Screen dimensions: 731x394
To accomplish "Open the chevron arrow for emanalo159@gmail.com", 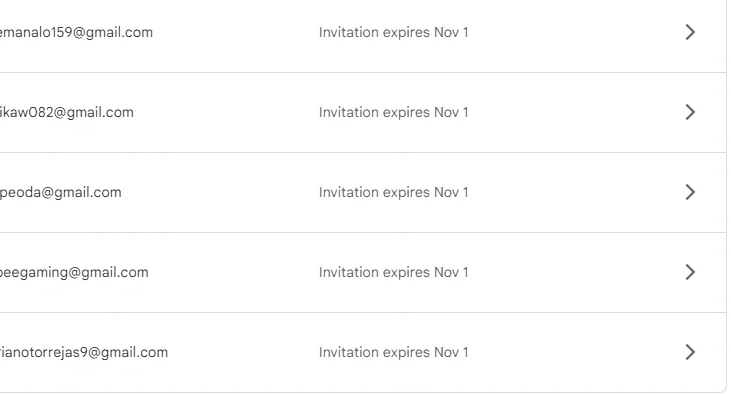I will [x=690, y=32].
